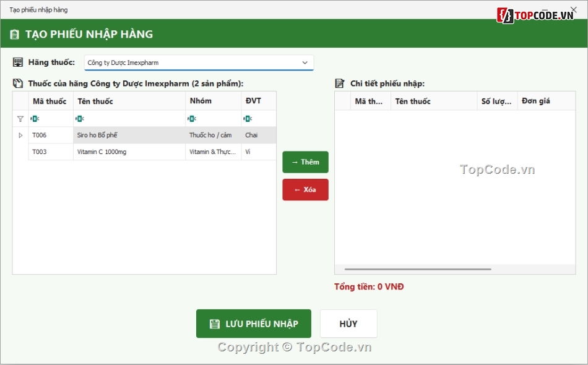Select the Vỉ unit cell
Image resolution: width=588 pixels, height=365 pixels.
pos(259,152)
